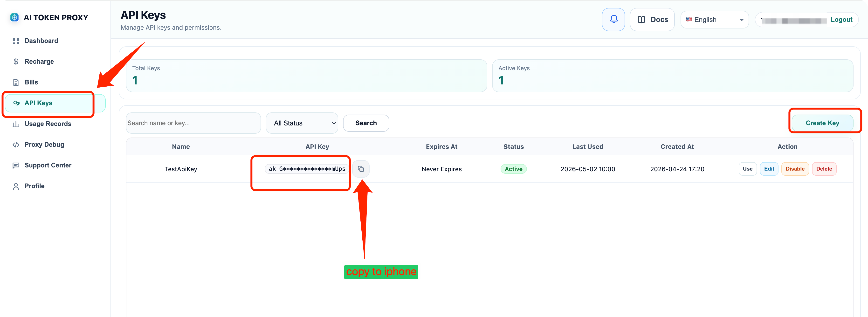
Task: Click the 2026-04-24 17:20 created value
Action: [677, 169]
